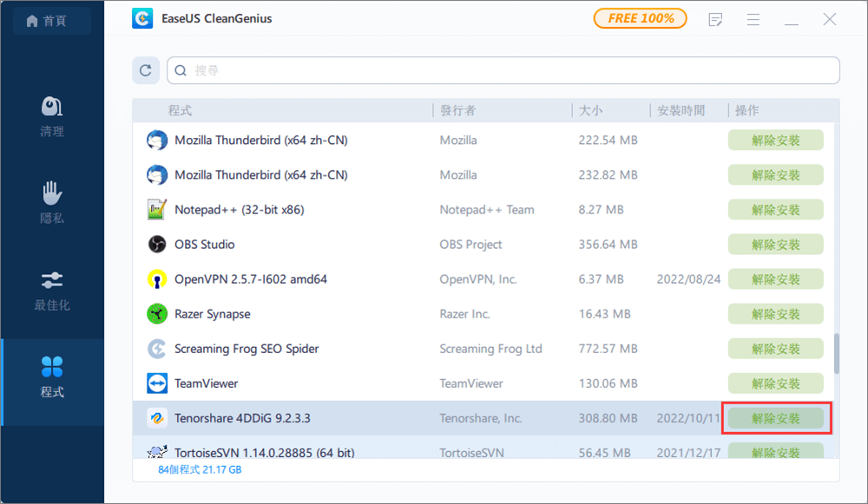Click 解除安裝 for OpenVPN 2.5.7

775,278
